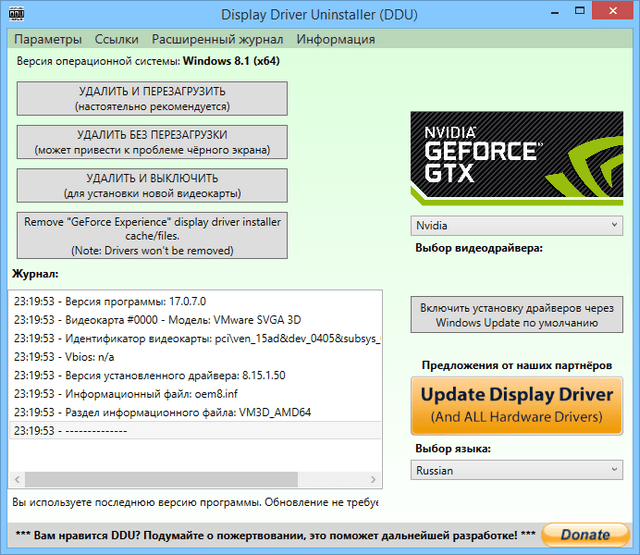
Task: Click the NVIDIA GeForce GTX logo image
Action: click(517, 160)
